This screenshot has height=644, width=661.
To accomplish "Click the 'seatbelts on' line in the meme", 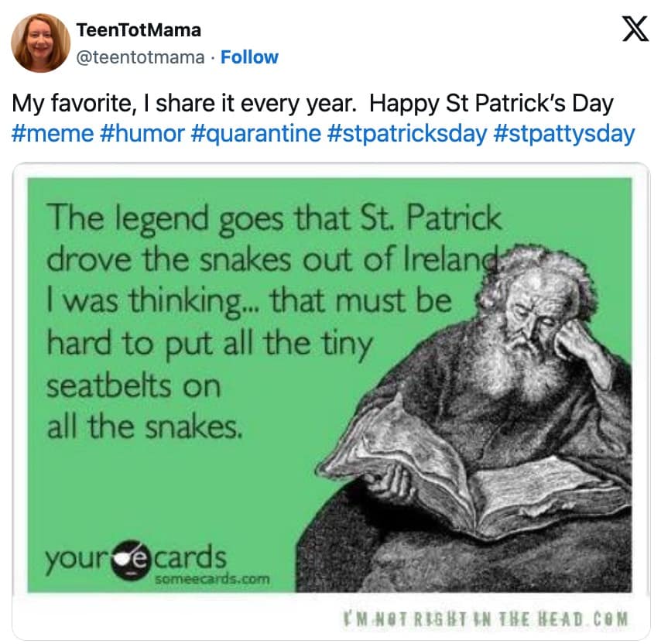I will click(x=133, y=384).
